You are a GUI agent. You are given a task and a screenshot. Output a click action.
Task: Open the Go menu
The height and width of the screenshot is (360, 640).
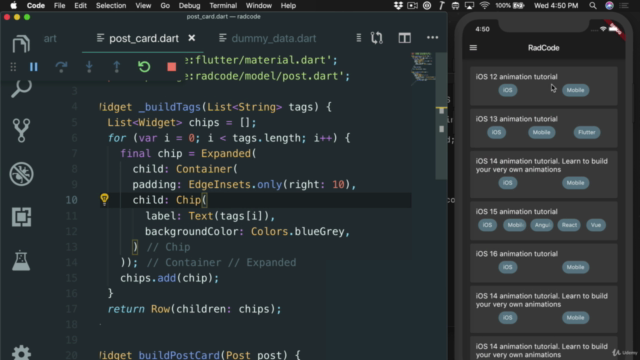(x=165, y=6)
